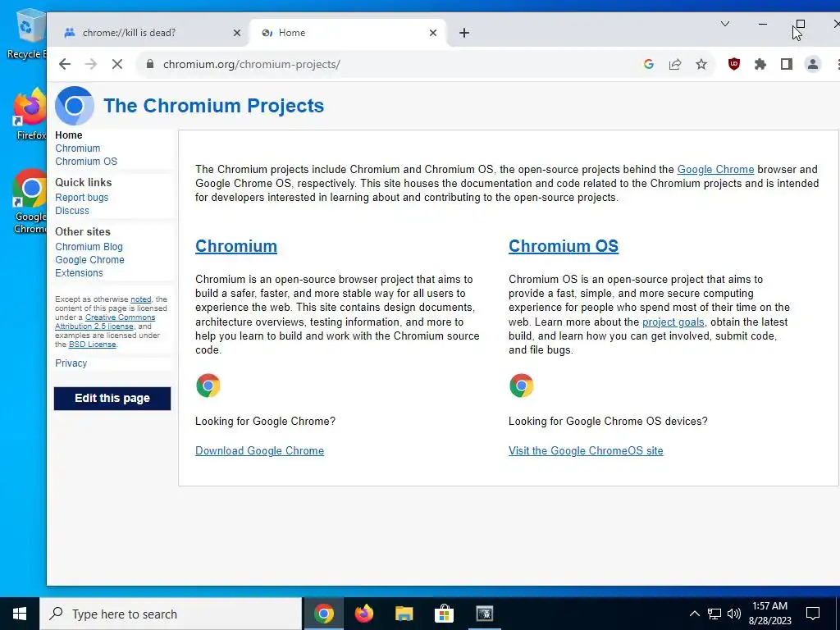This screenshot has height=630, width=840.
Task: Click Chrome logo under Chromium section
Action: pyautogui.click(x=208, y=386)
